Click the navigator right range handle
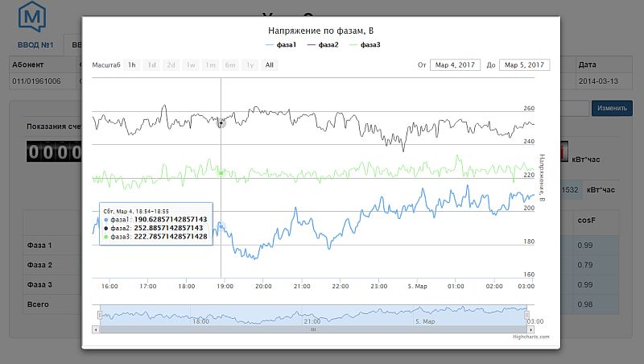 [527, 315]
